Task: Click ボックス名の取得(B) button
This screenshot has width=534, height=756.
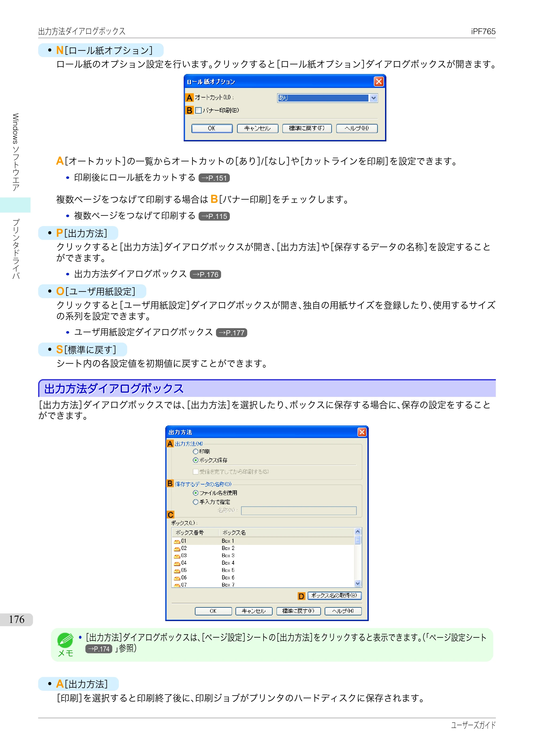Action: point(334,596)
